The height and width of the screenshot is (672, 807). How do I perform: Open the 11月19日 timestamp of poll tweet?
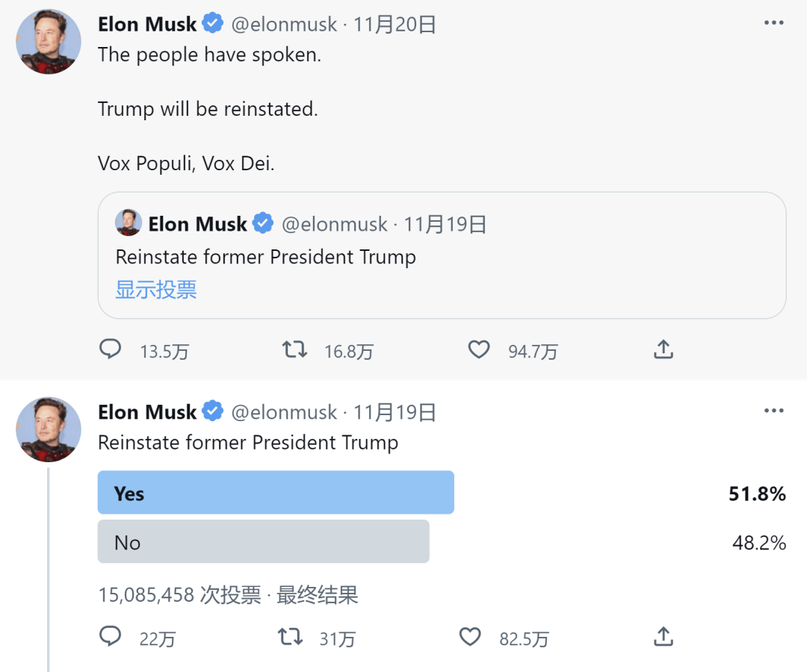coord(395,412)
